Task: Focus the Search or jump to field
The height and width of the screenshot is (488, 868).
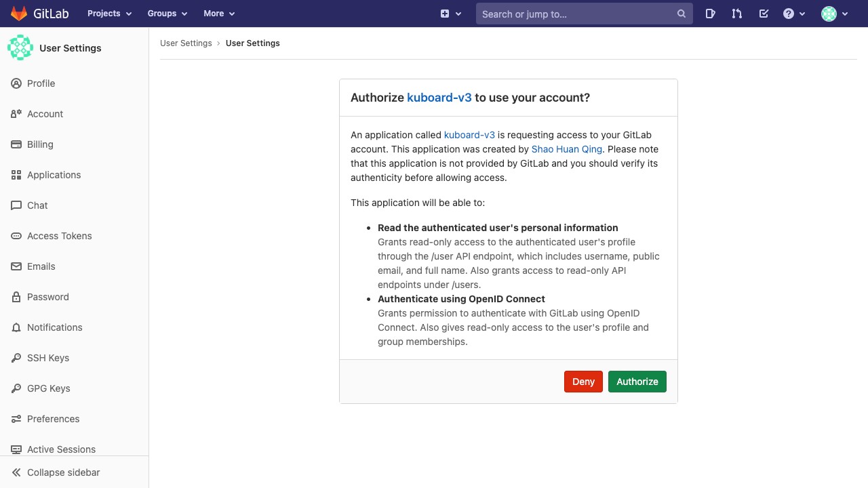Action: pyautogui.click(x=576, y=14)
